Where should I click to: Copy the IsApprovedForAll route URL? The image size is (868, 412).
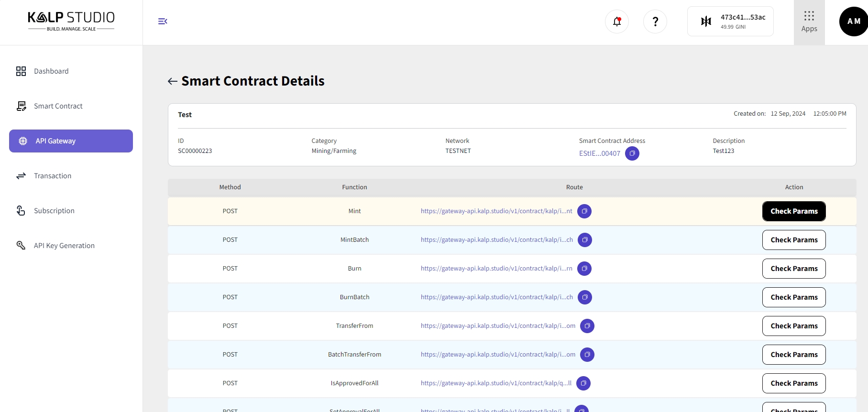583,383
